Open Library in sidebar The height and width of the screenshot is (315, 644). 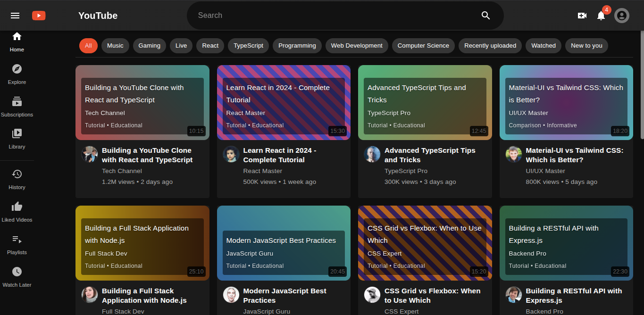point(17,139)
